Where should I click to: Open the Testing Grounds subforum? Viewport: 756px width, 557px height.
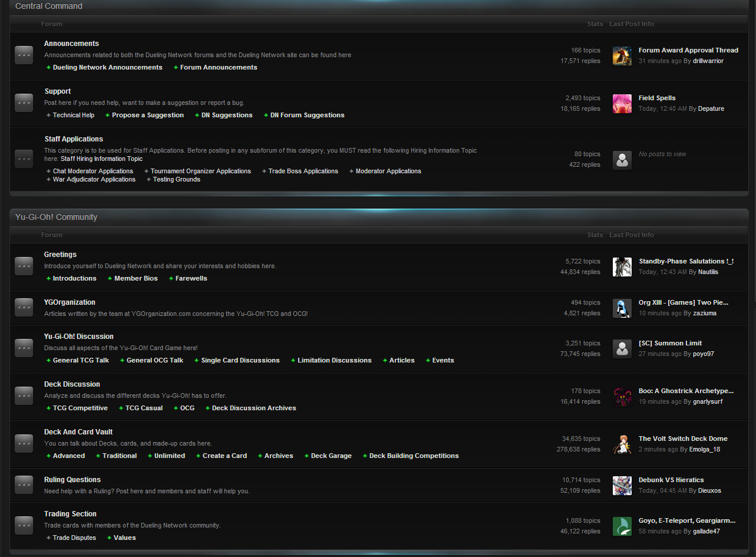click(177, 179)
